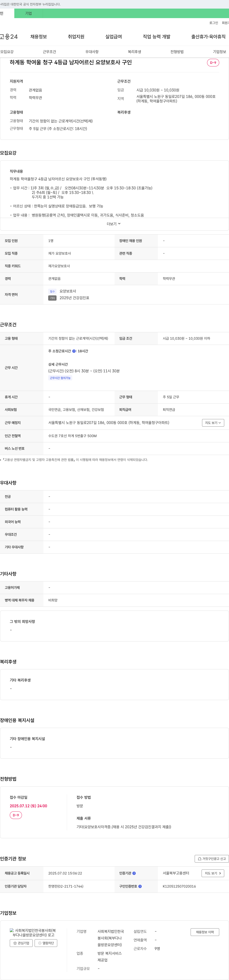Select registration time 2025.07.02 15:06:22
Screen dimensions: 229x980
(65, 873)
